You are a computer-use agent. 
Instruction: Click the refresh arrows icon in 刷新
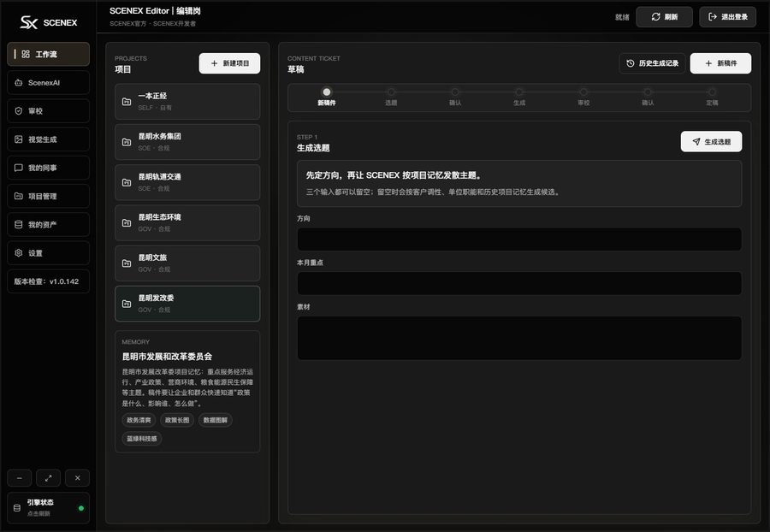tap(655, 17)
